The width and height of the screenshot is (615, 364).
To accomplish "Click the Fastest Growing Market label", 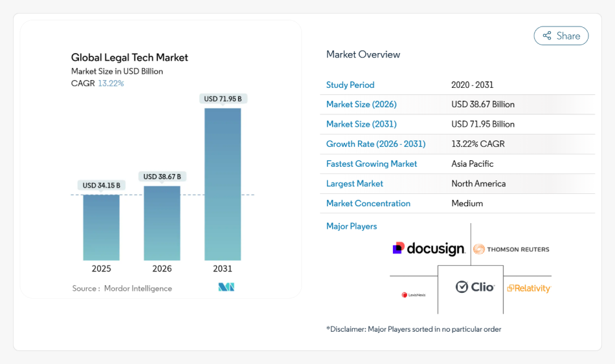I will (x=372, y=164).
